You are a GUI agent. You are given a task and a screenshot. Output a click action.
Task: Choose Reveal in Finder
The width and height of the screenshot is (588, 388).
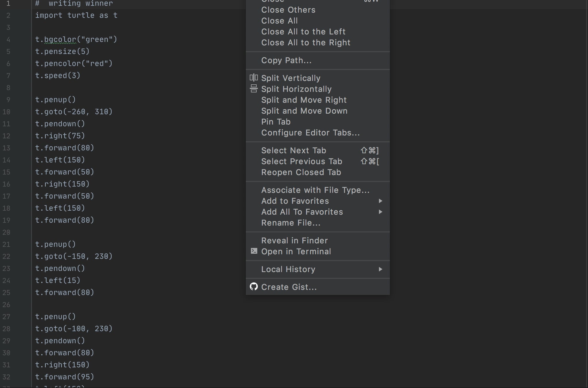(x=318, y=240)
